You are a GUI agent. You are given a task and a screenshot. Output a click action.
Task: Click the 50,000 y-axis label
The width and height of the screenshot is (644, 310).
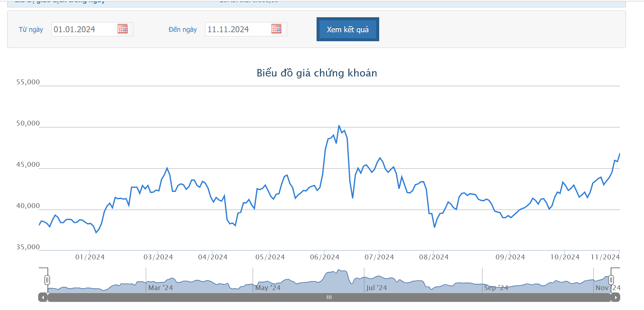pyautogui.click(x=28, y=123)
